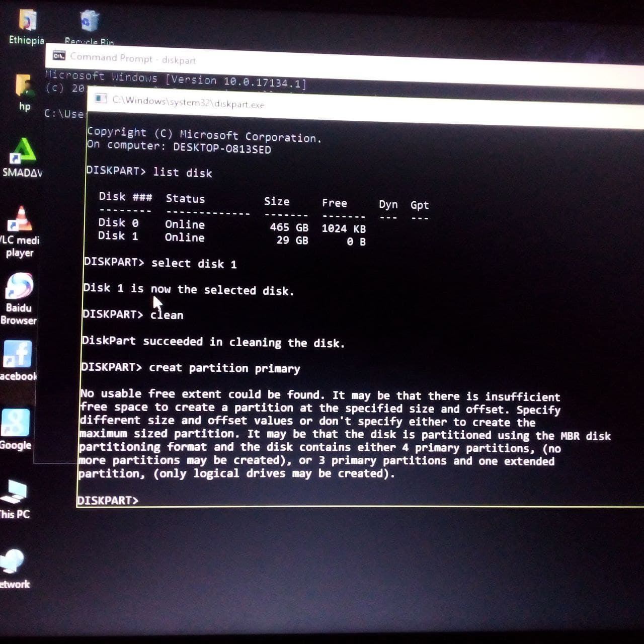
Task: Click the 'creat partition primary' command text
Action: tap(224, 368)
